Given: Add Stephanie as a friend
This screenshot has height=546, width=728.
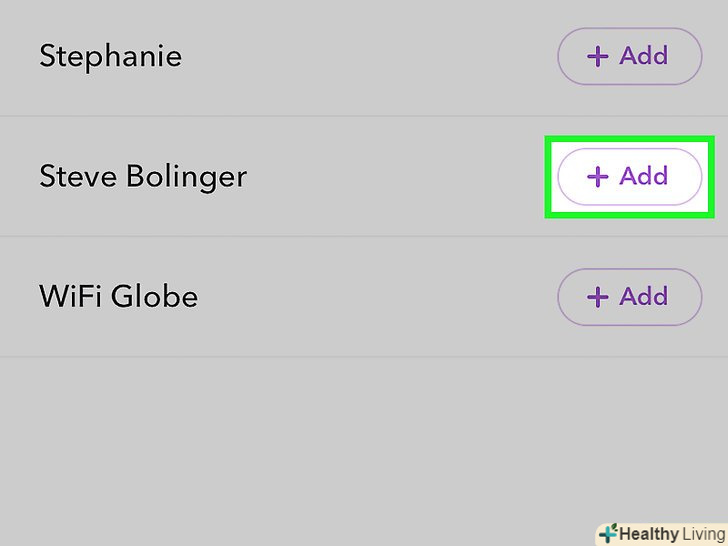Looking at the screenshot, I should pos(629,57).
